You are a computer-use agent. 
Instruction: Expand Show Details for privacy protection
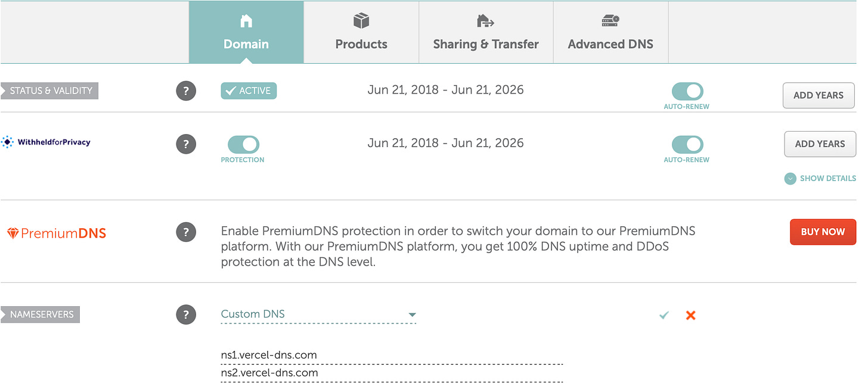(x=820, y=178)
